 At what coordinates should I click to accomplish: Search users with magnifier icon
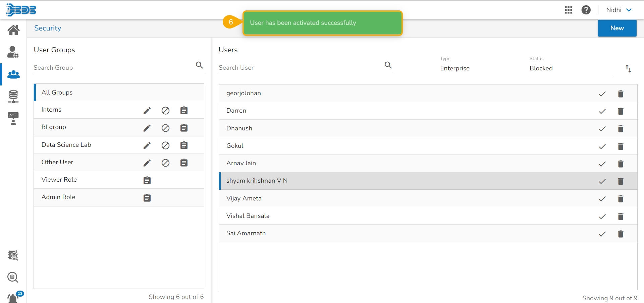click(x=388, y=65)
